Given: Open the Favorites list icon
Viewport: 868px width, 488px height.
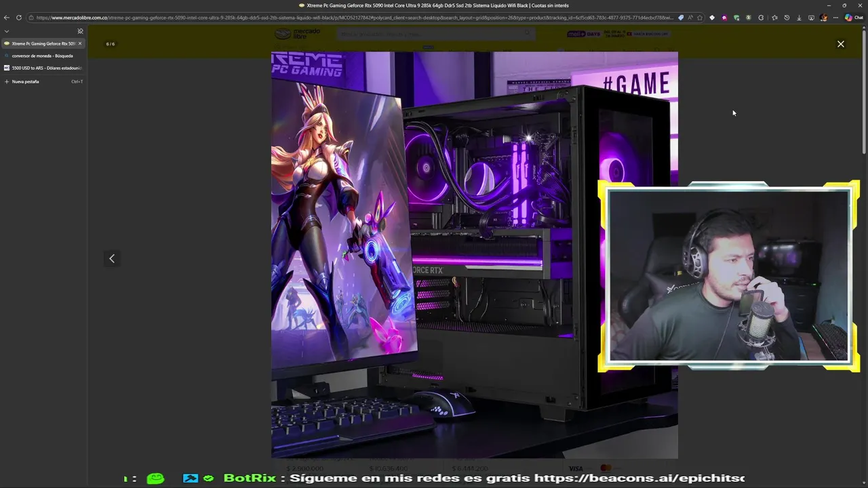Looking at the screenshot, I should point(774,18).
